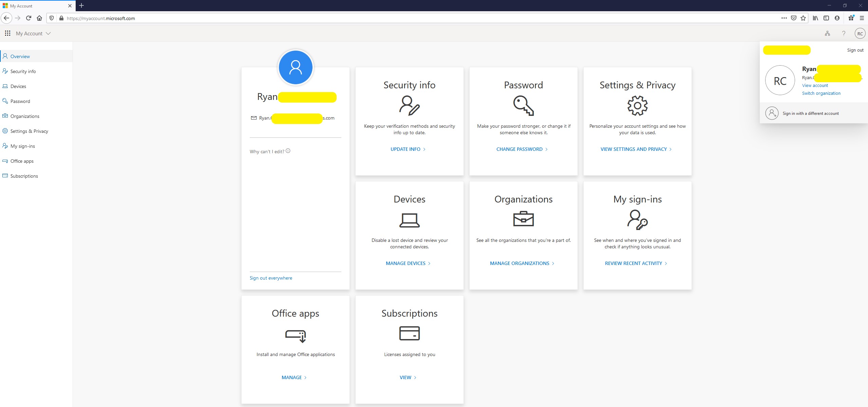
Task: Click Switch organization in account flyout
Action: coord(821,93)
